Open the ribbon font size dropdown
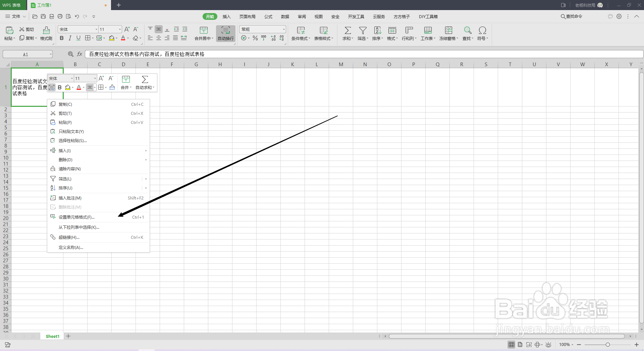This screenshot has width=644, height=351. click(x=120, y=30)
